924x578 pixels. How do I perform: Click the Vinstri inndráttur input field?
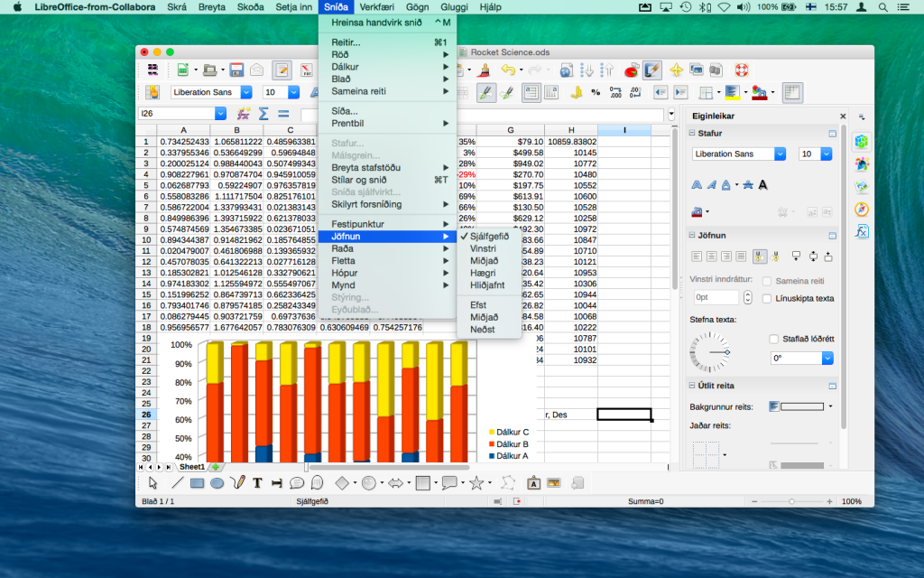coord(716,297)
